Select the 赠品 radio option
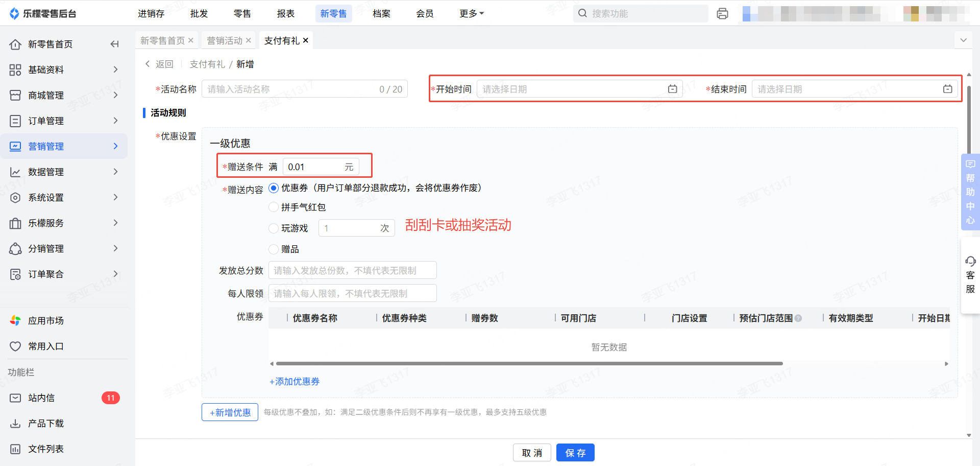The width and height of the screenshot is (980, 466). pyautogui.click(x=274, y=249)
